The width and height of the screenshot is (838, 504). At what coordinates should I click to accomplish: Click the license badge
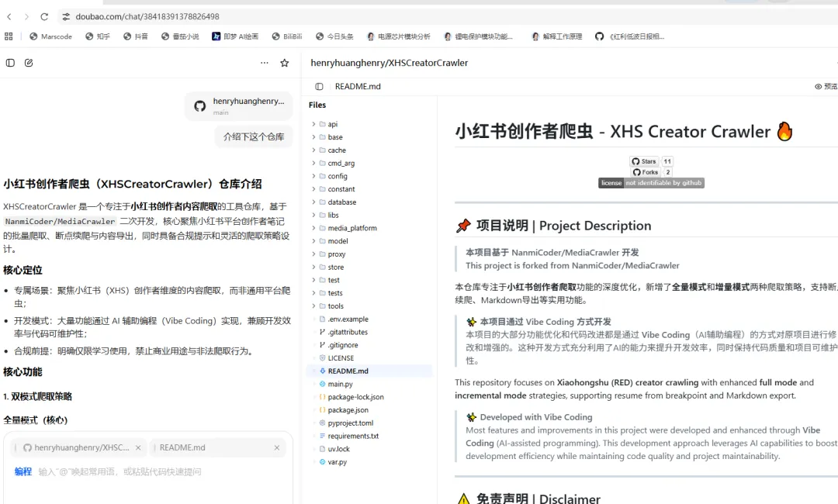pyautogui.click(x=651, y=183)
